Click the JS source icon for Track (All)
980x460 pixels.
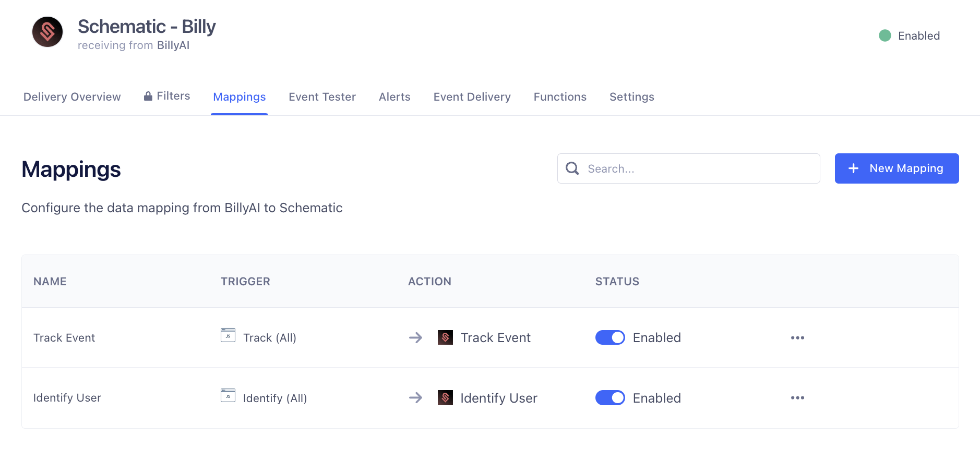tap(228, 335)
